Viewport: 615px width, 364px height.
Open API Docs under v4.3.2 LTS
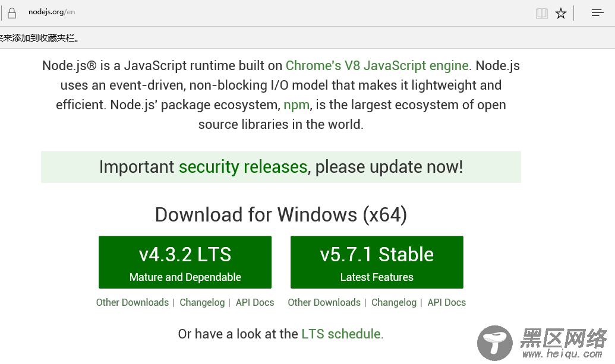[x=255, y=302]
